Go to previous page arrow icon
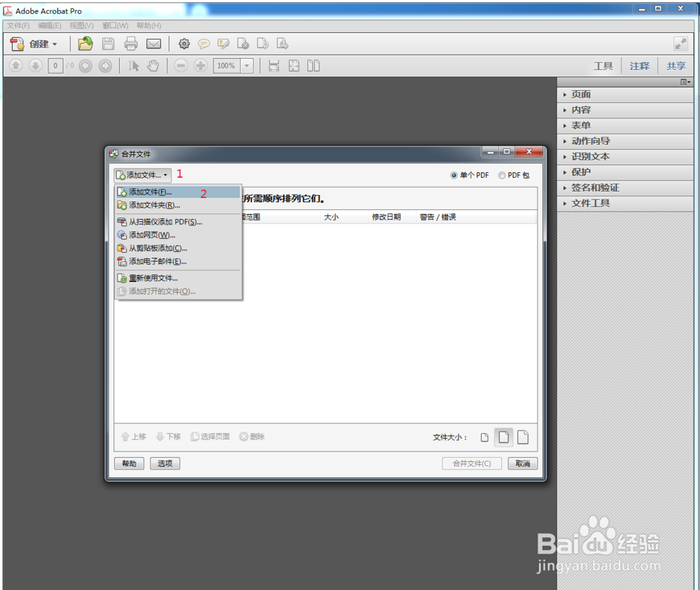The height and width of the screenshot is (590, 700). point(15,66)
